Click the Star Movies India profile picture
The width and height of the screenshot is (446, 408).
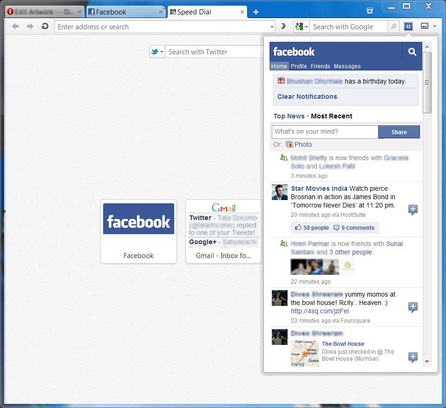pos(279,192)
